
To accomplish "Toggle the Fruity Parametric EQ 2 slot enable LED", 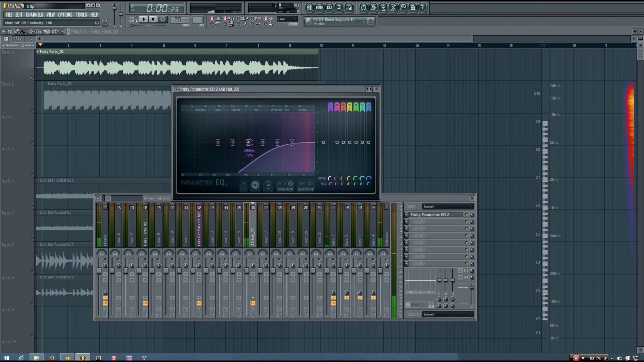I will 466,215.
